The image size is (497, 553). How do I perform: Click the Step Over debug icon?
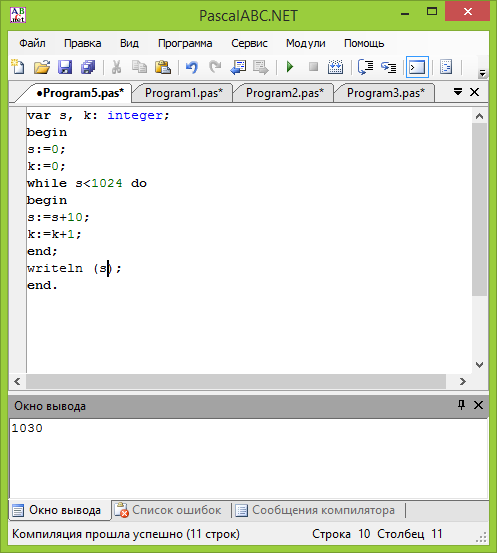pos(365,67)
